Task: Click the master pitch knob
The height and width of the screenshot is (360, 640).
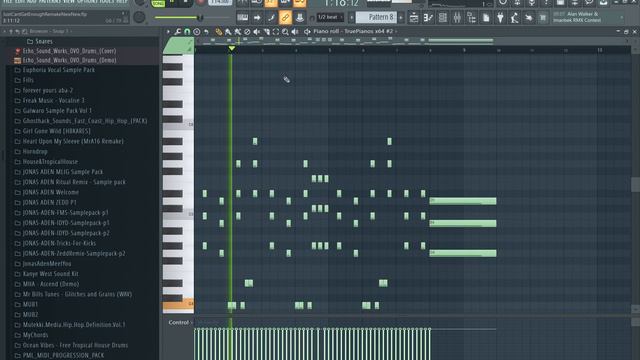Action: (x=139, y=17)
